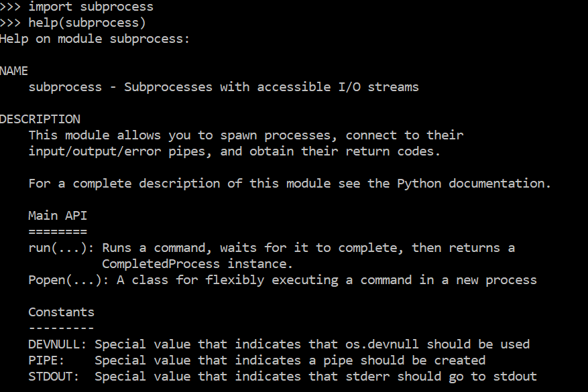Click the dashed underline below Constants
This screenshot has height=392, width=588.
point(61,328)
